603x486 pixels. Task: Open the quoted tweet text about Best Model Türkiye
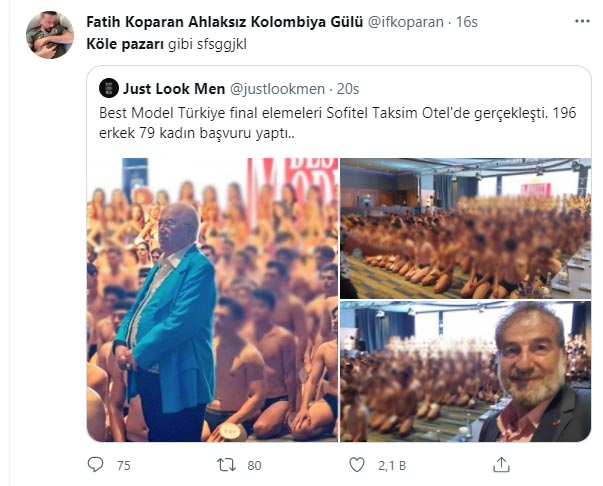tap(338, 123)
